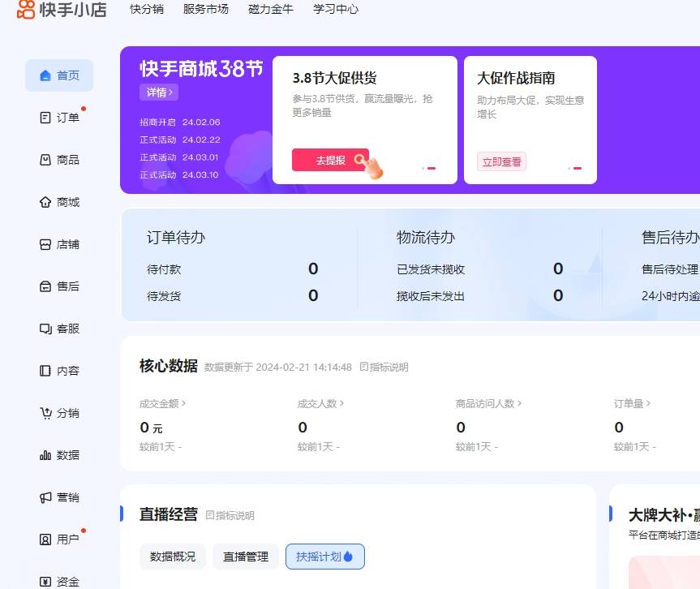Click 招商开启 24.02.06 schedule line

click(x=180, y=122)
